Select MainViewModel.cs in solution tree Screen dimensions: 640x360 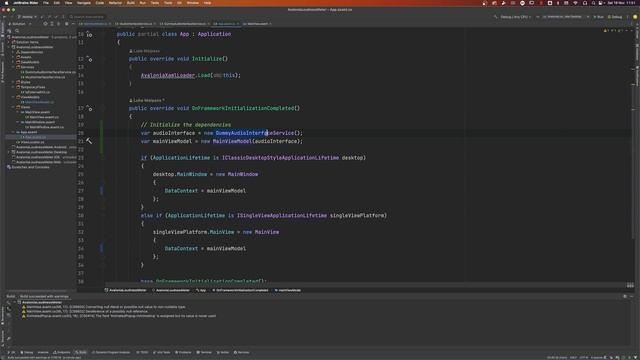point(38,102)
